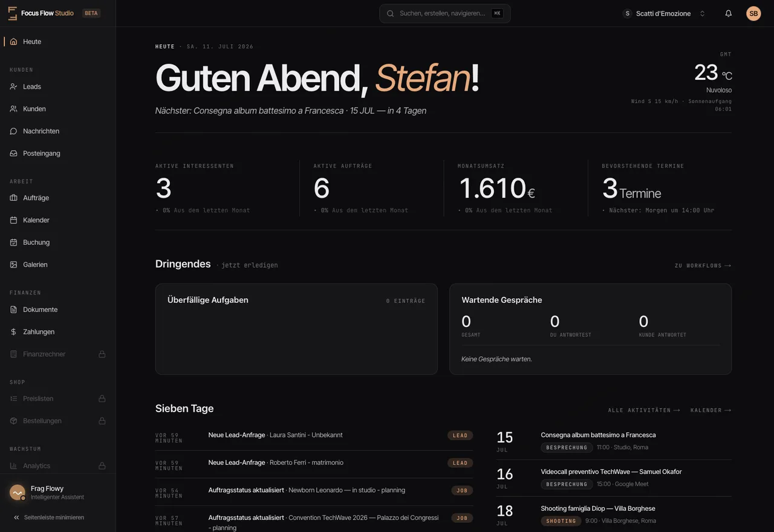Image resolution: width=774 pixels, height=532 pixels.
Task: Open the Laura Santini lead activity row
Action: (314, 435)
